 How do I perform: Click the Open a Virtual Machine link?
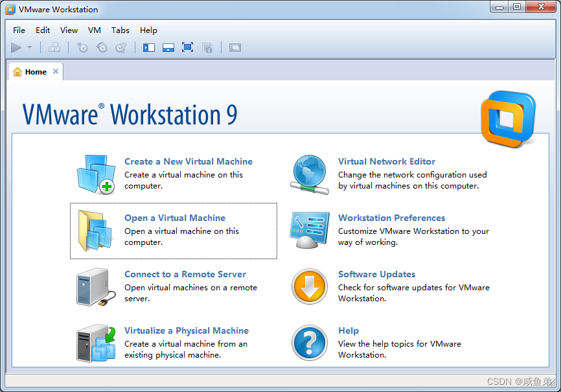[175, 218]
